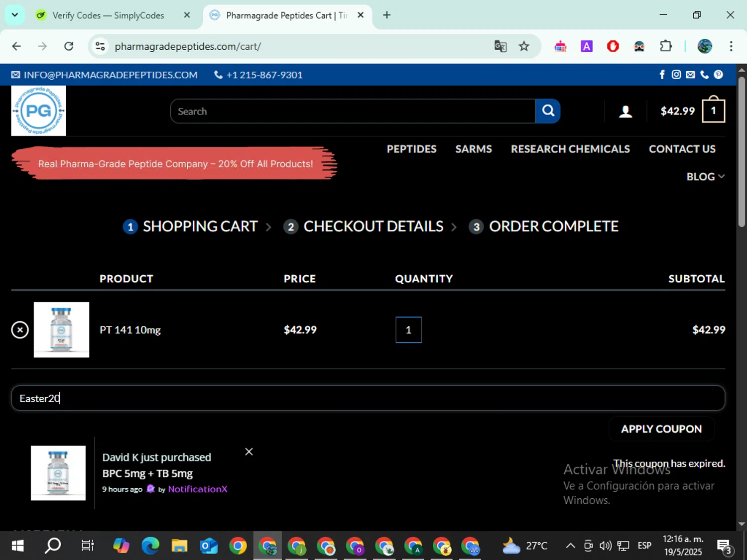Open the CONTACT US page
The image size is (747, 560).
click(x=682, y=149)
